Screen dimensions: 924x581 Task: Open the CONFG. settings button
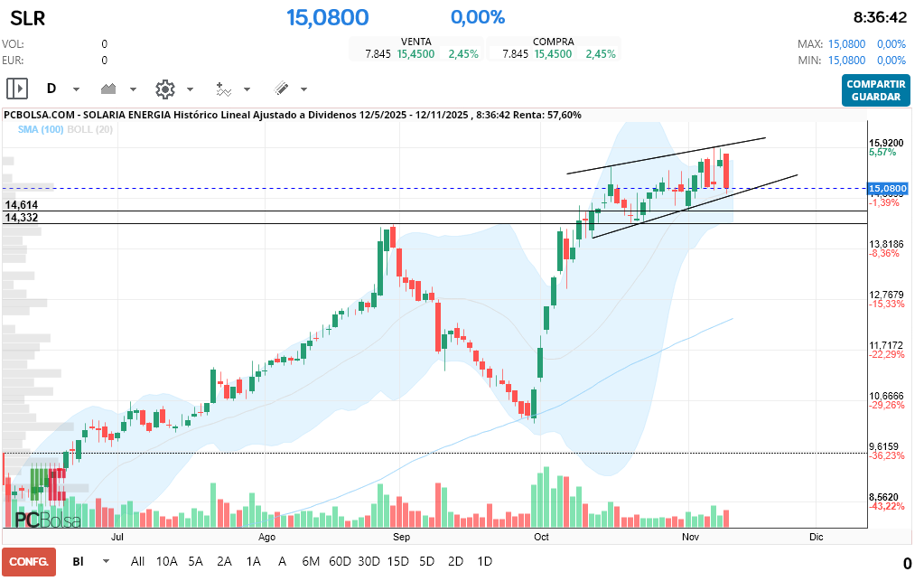click(29, 561)
